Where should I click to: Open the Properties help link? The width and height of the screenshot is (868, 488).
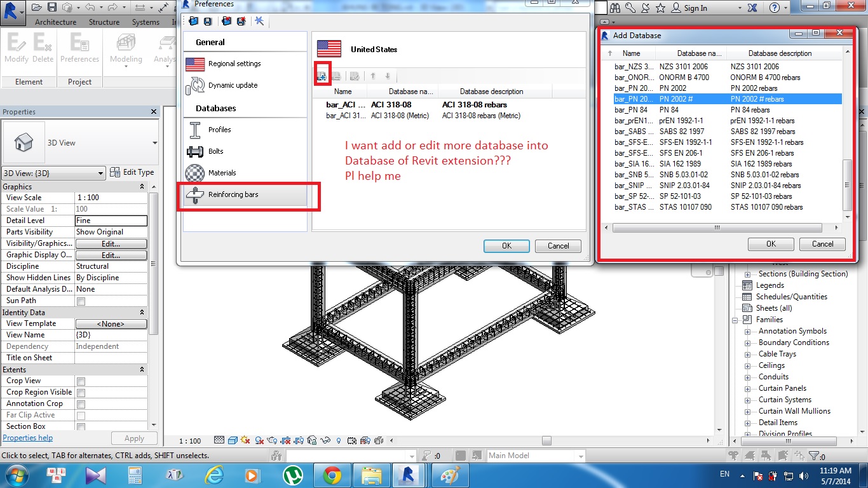click(x=28, y=438)
